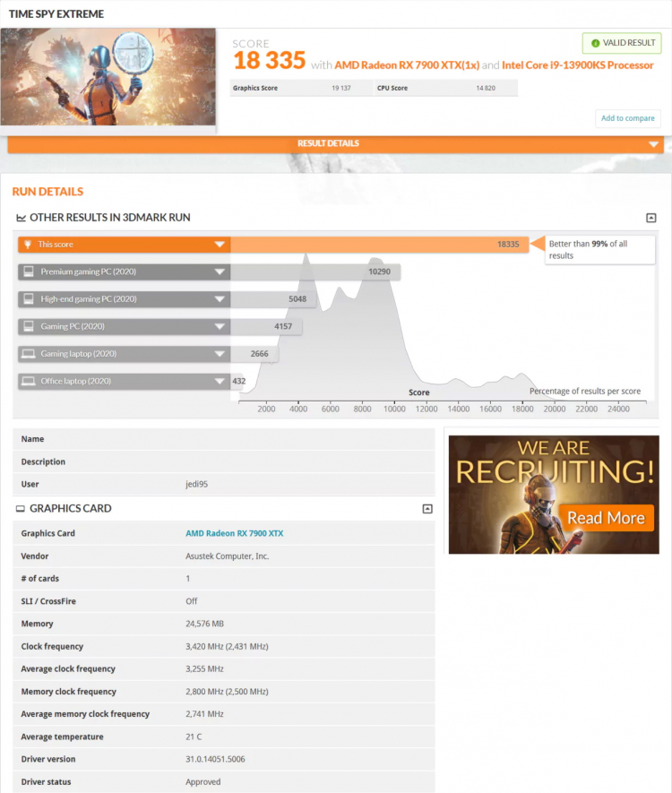Image resolution: width=672 pixels, height=793 pixels.
Task: Expand the Result Details arrow
Action: (x=653, y=144)
